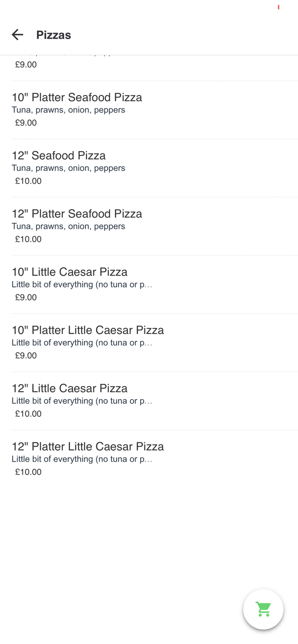Select the 10" Little Caesar Pizza

(x=69, y=272)
